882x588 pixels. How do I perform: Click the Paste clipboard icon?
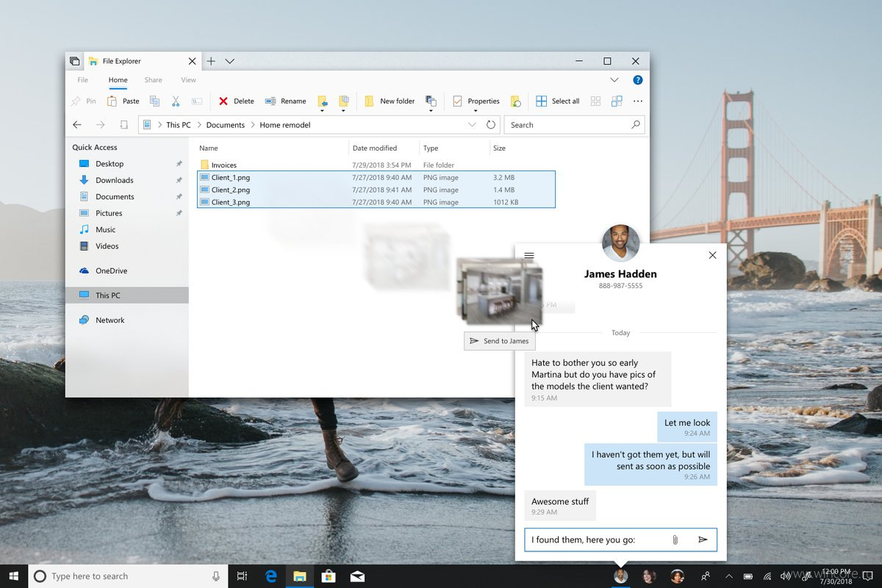coord(112,101)
